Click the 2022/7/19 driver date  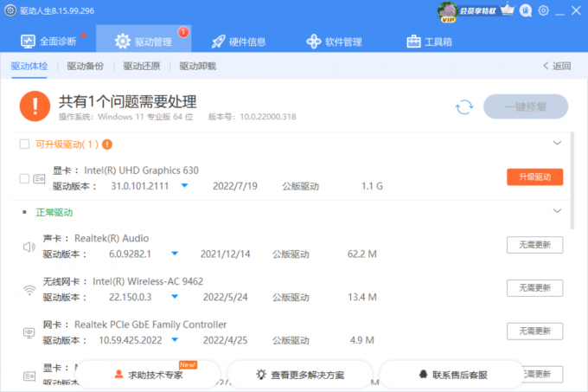point(235,186)
